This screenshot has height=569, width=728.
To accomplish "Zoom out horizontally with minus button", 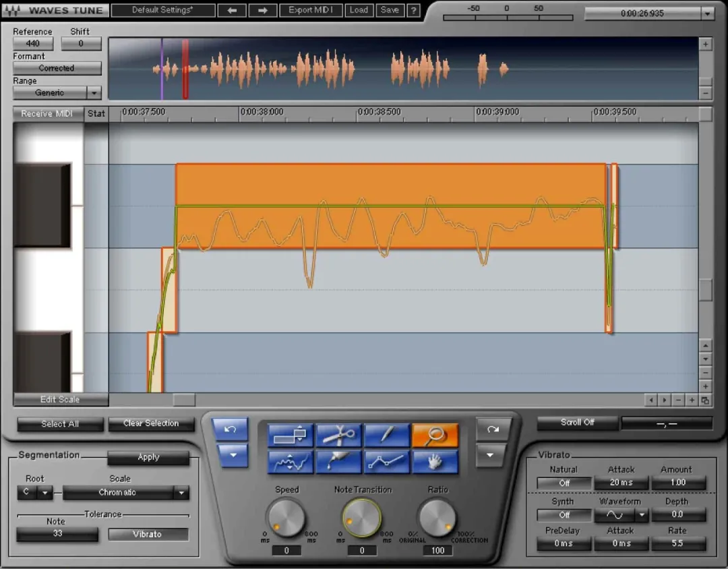I will pyautogui.click(x=678, y=400).
